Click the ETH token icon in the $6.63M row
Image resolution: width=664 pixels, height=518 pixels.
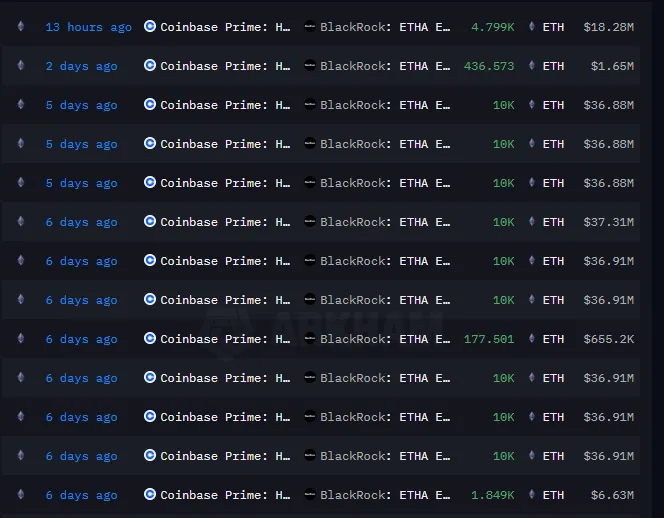point(531,495)
